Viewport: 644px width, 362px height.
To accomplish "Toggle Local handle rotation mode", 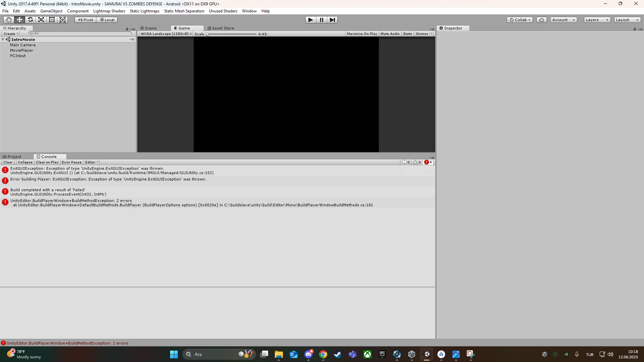I will pos(107,20).
